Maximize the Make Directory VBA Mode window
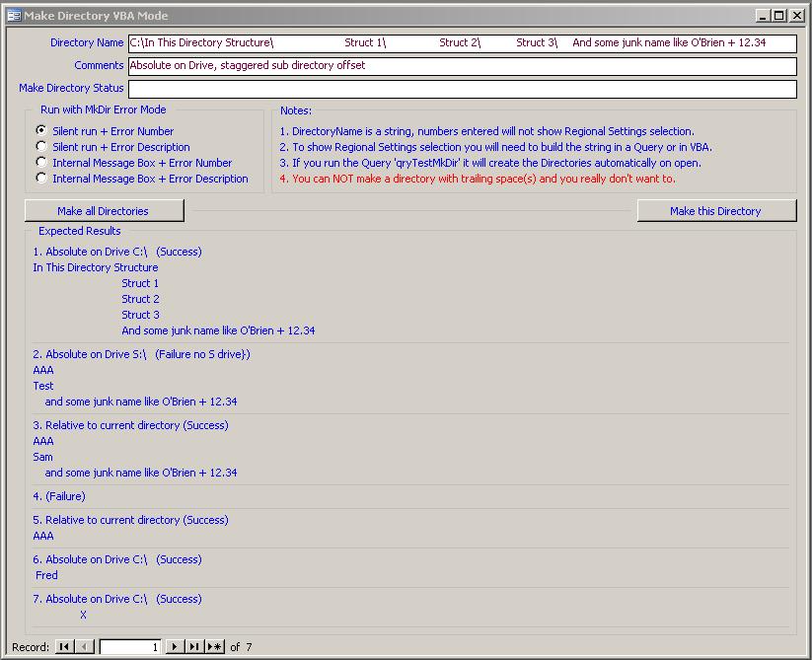812x660 pixels. (778, 16)
